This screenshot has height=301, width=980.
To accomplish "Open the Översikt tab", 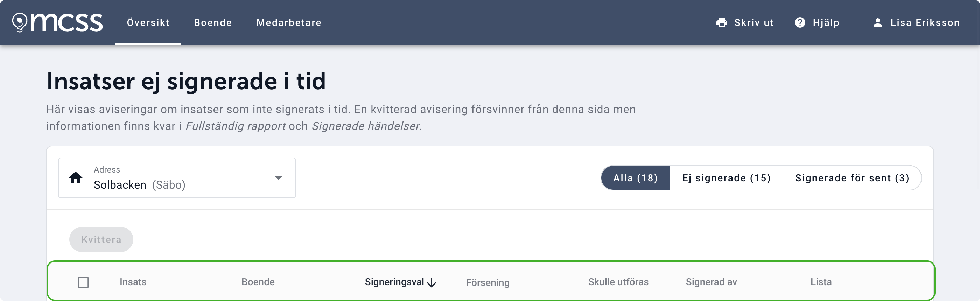I will coord(148,22).
